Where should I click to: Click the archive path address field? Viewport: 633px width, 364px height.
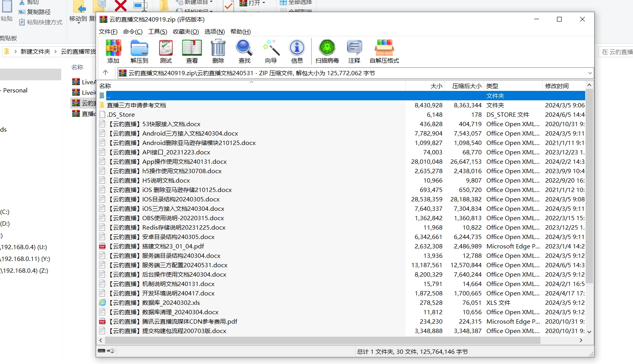[x=355, y=73]
